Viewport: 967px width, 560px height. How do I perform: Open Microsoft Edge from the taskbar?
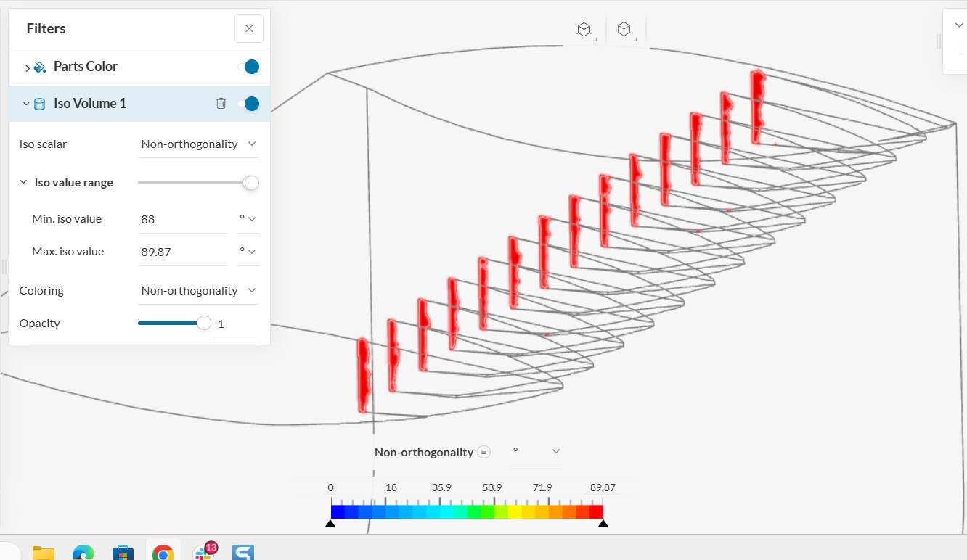click(83, 553)
